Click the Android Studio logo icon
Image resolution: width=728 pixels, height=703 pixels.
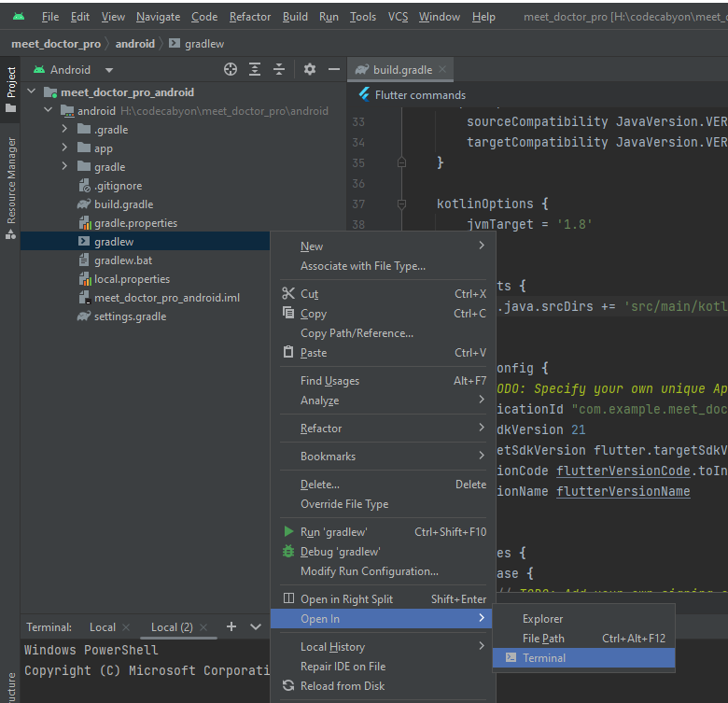coord(18,17)
